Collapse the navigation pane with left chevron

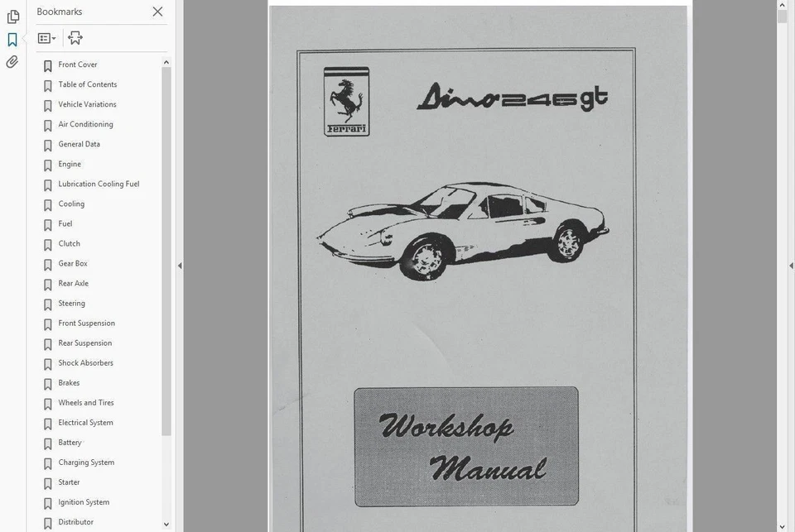180,266
